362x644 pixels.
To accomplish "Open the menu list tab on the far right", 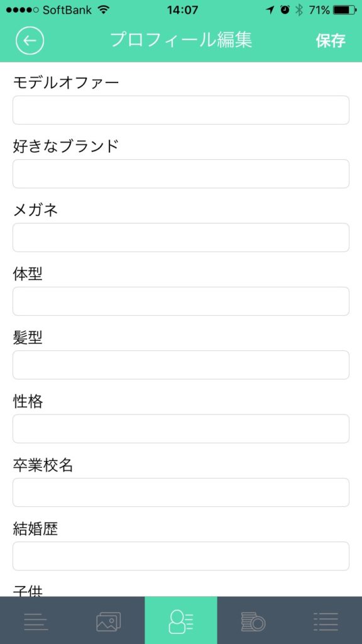I will (326, 620).
